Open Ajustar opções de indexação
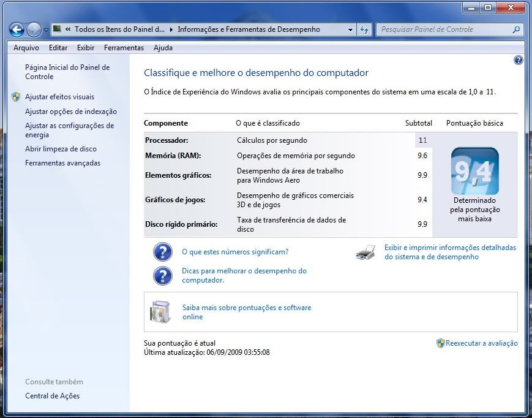532x418 pixels. [71, 112]
